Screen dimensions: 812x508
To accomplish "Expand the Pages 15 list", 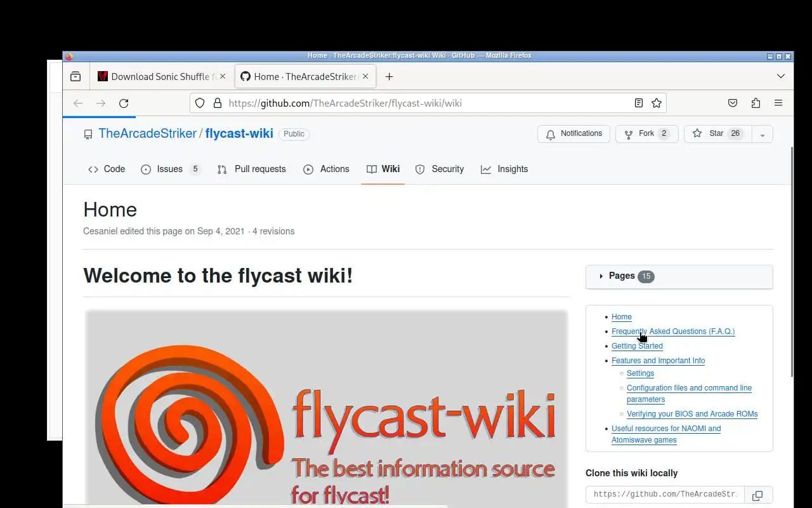I will 679,276.
